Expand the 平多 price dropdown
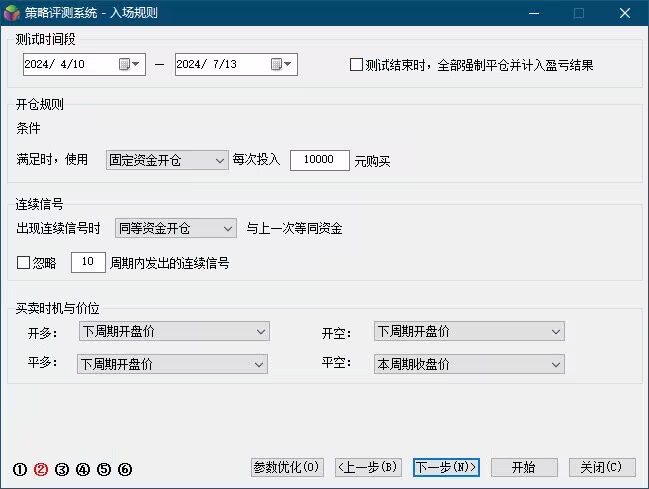 tap(172, 364)
